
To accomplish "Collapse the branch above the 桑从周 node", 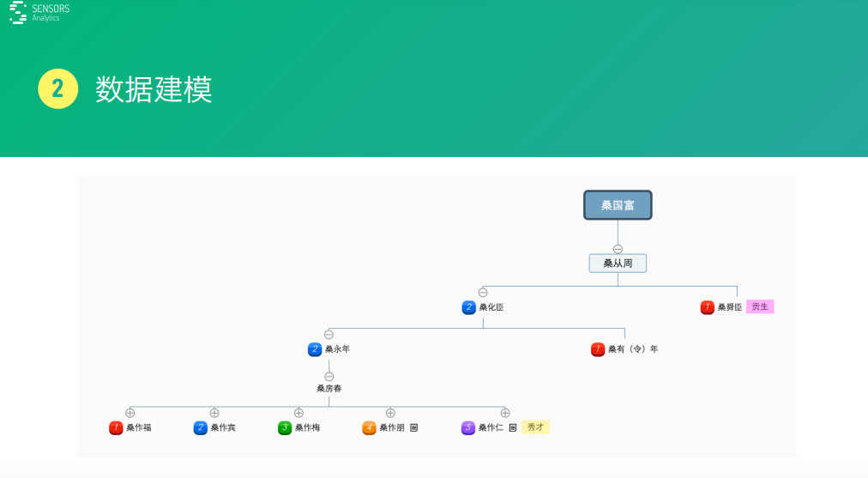I will tap(618, 249).
